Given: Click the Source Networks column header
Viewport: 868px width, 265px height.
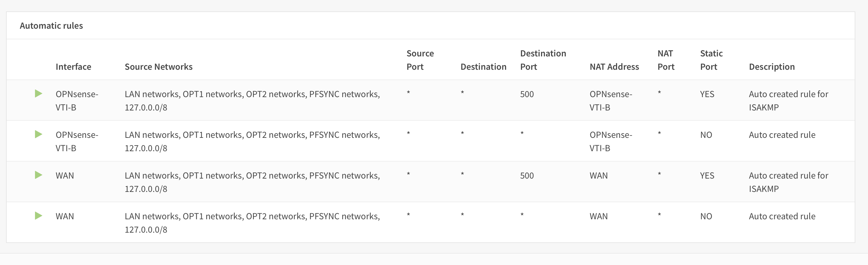Looking at the screenshot, I should (158, 67).
